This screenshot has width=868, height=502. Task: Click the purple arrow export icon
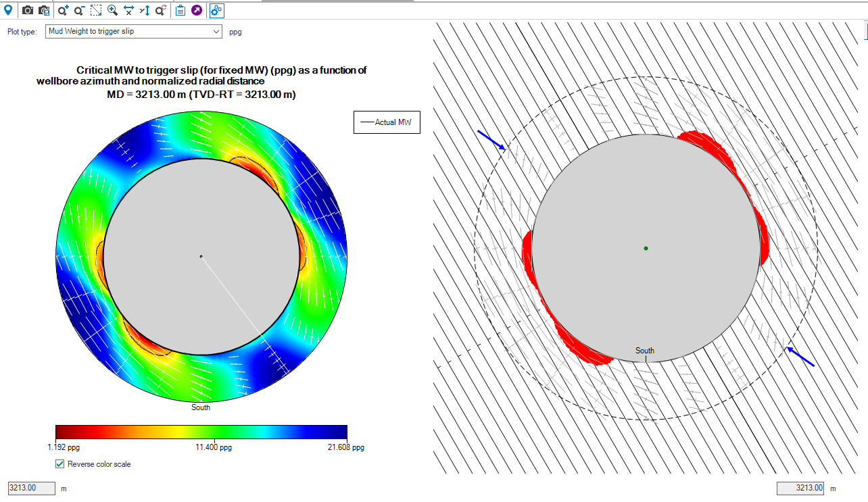(197, 10)
